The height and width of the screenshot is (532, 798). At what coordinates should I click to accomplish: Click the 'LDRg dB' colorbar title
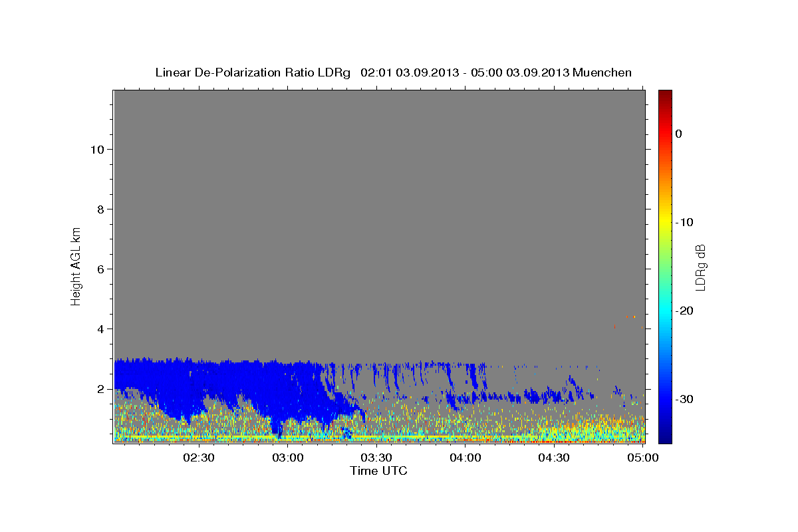coord(700,267)
